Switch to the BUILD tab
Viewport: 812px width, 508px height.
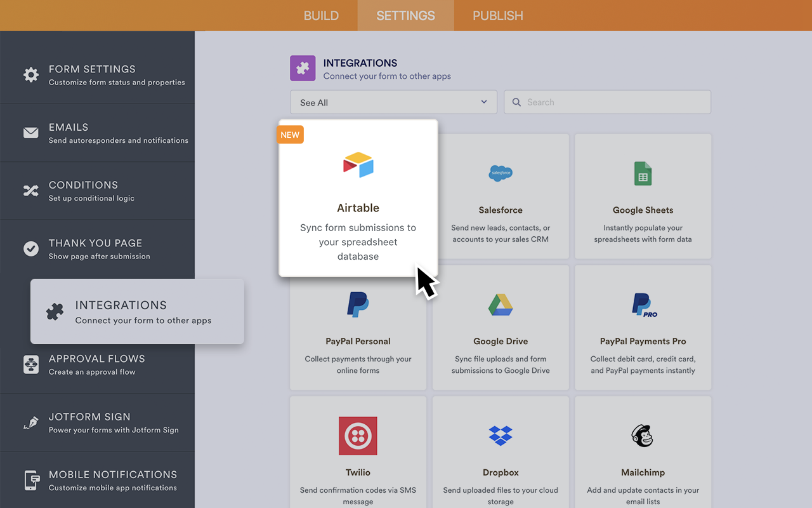pyautogui.click(x=321, y=15)
